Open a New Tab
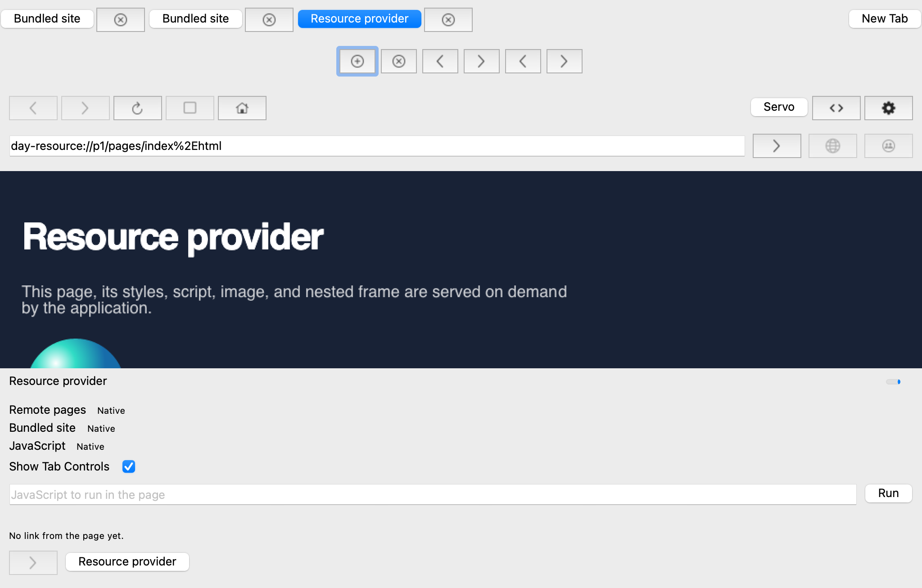 pyautogui.click(x=885, y=19)
